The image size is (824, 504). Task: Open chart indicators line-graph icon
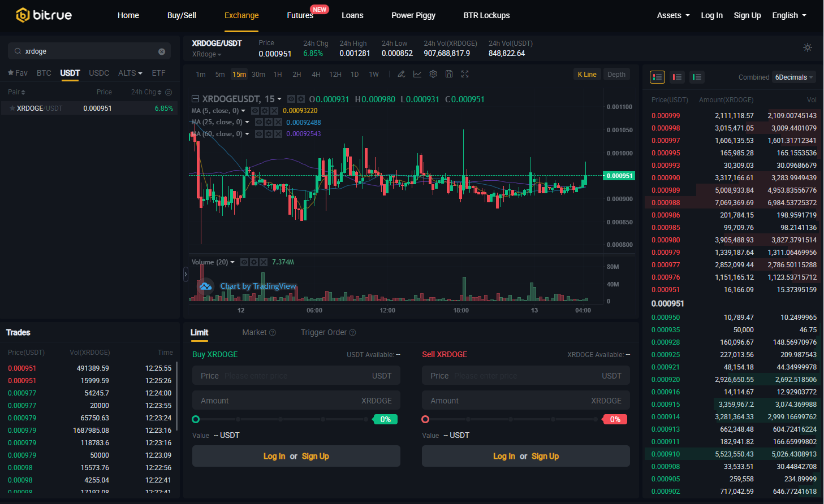click(417, 74)
